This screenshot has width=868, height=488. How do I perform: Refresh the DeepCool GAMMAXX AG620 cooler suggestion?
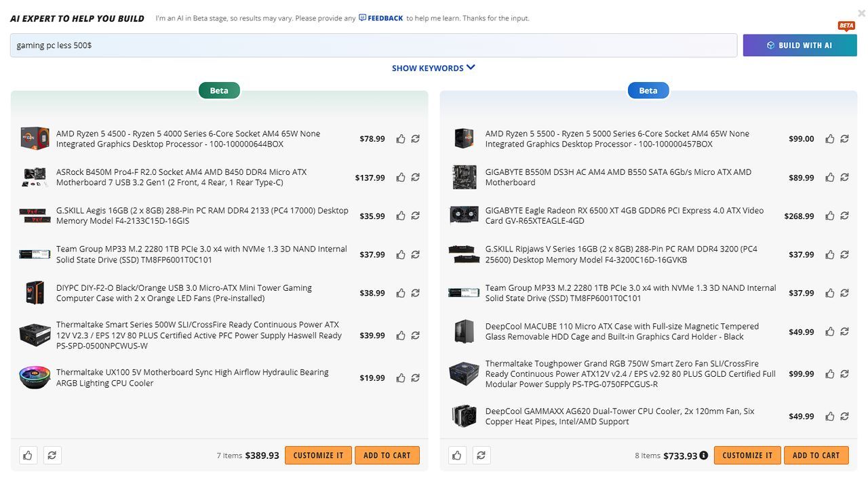click(x=844, y=416)
